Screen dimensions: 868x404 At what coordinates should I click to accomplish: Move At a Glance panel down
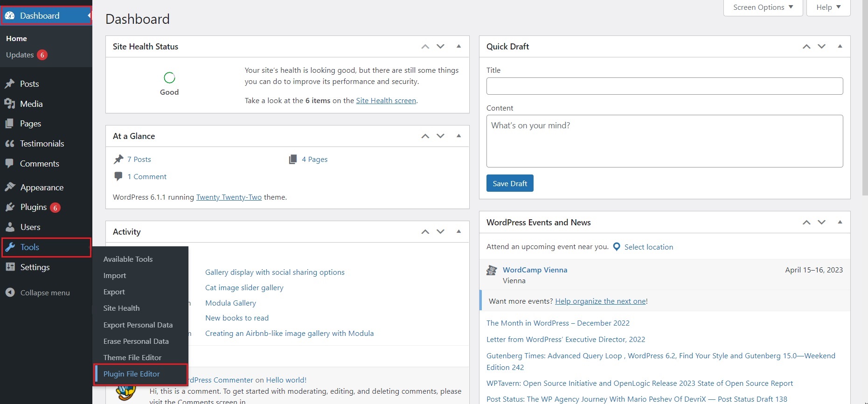click(x=440, y=136)
